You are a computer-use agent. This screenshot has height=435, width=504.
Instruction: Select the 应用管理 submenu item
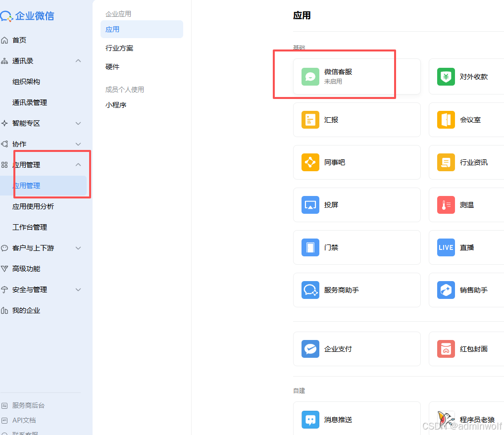tap(44, 186)
